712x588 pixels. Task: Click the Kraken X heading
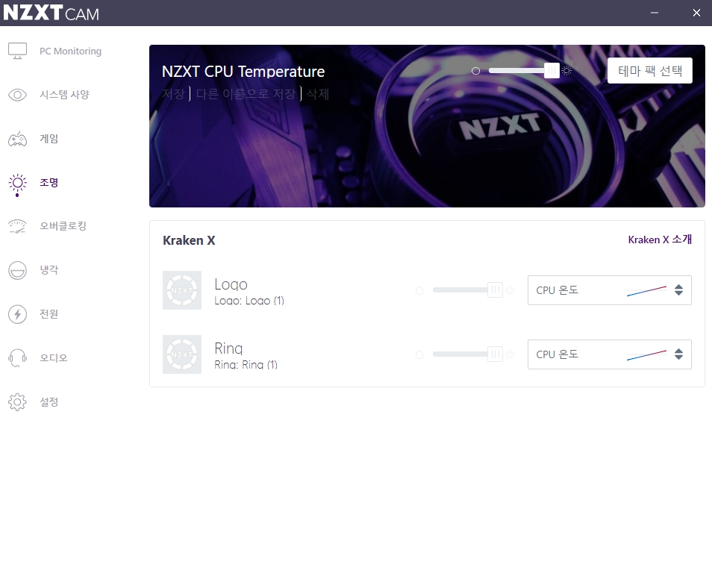(x=189, y=240)
